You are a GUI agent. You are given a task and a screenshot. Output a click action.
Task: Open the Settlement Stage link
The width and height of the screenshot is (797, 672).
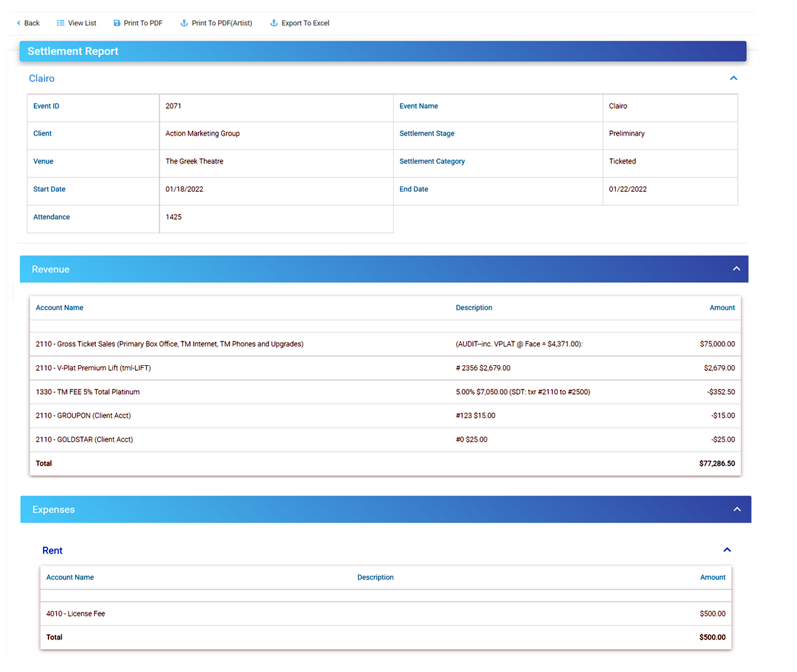427,133
